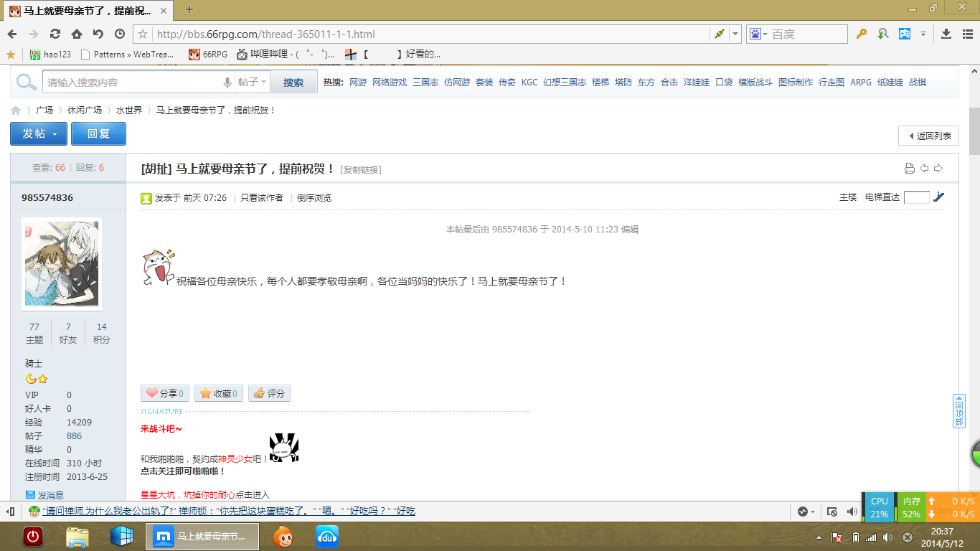
Task: Click the 复制链接 copy link
Action: [361, 170]
